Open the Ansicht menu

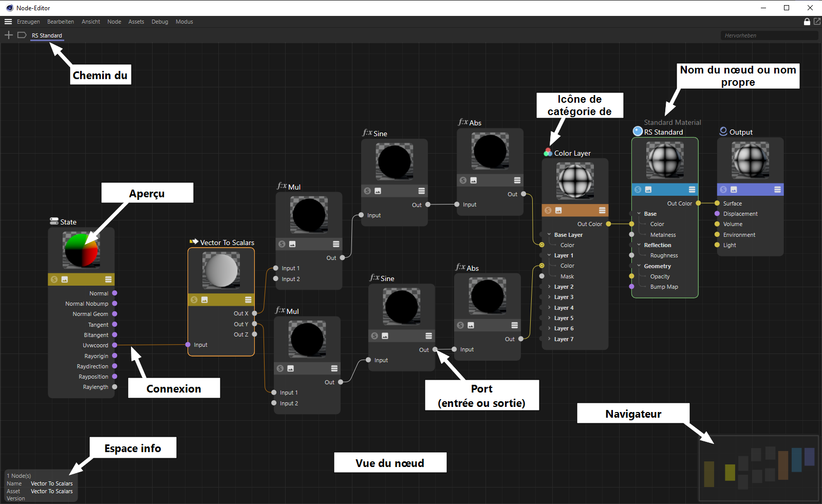coord(90,22)
